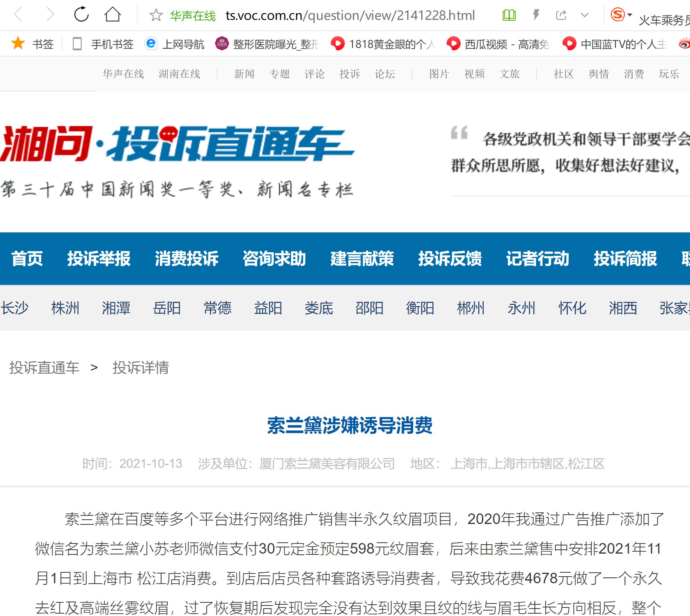
Task: Click the address bar URL field
Action: (x=350, y=16)
